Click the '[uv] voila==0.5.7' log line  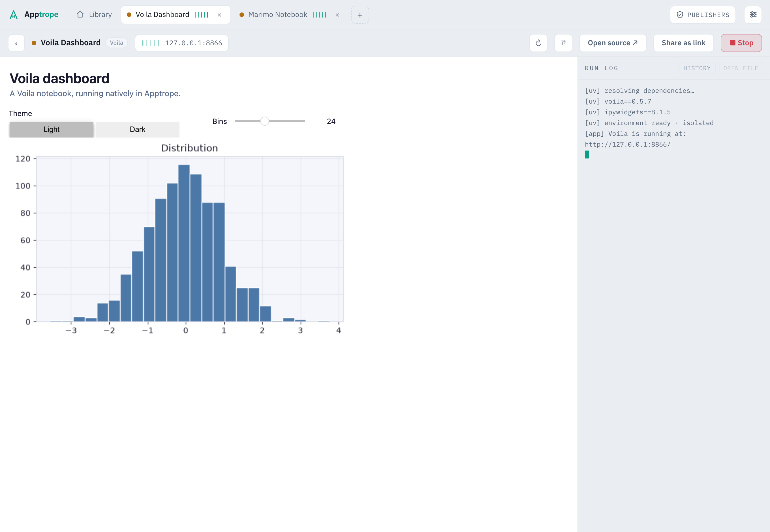tap(618, 101)
